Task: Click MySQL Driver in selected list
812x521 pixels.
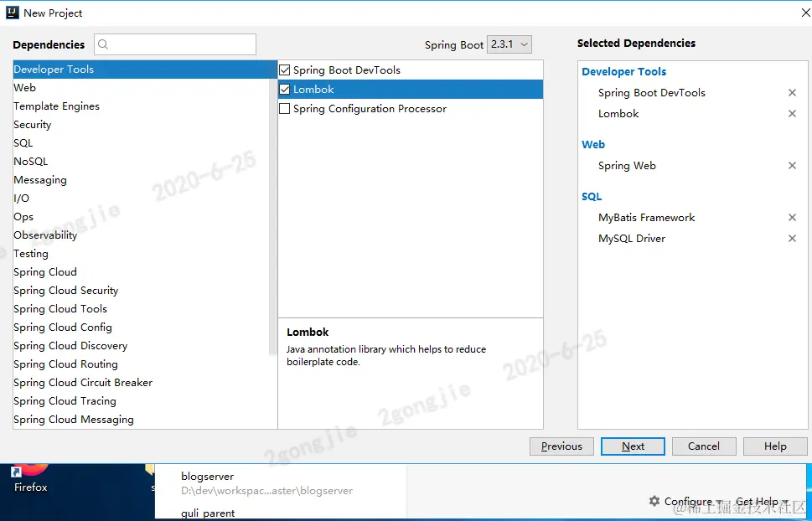Action: point(632,238)
